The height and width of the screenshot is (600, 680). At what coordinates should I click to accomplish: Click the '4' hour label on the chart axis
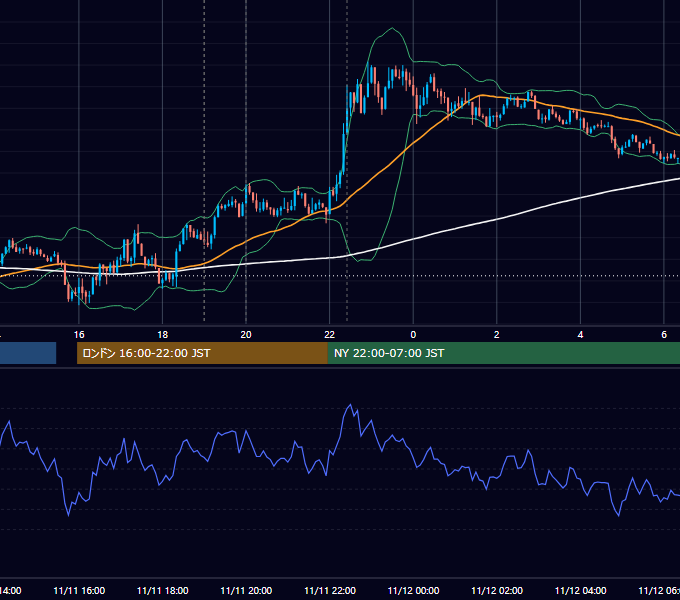[580, 335]
